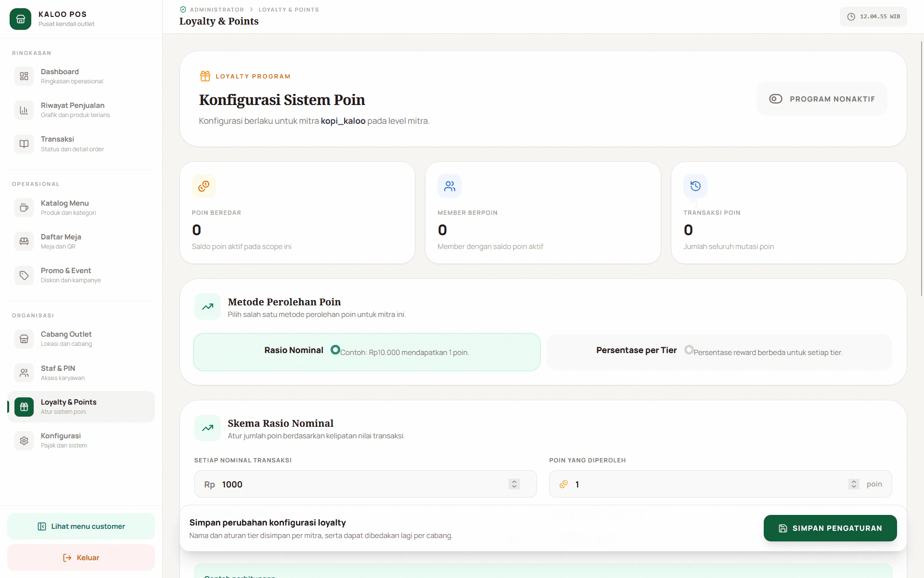Viewport: 924px width, 578px height.
Task: Click the 12.04.55 WIB time badge
Action: click(x=873, y=17)
